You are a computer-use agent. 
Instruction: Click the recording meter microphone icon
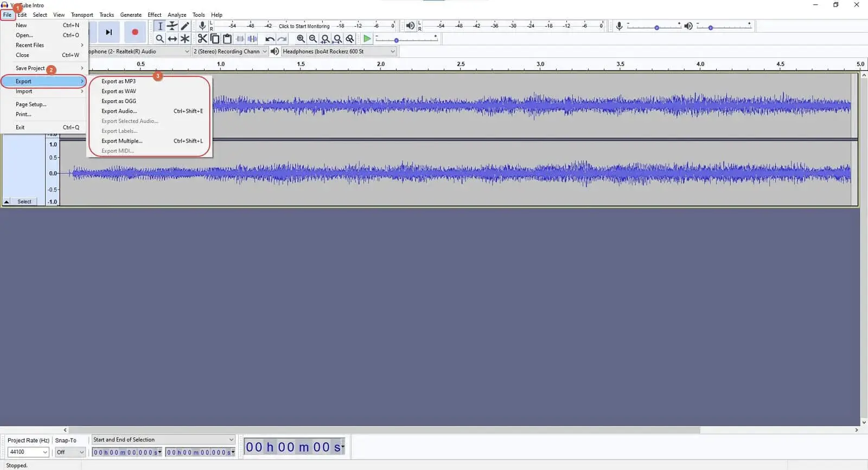202,25
